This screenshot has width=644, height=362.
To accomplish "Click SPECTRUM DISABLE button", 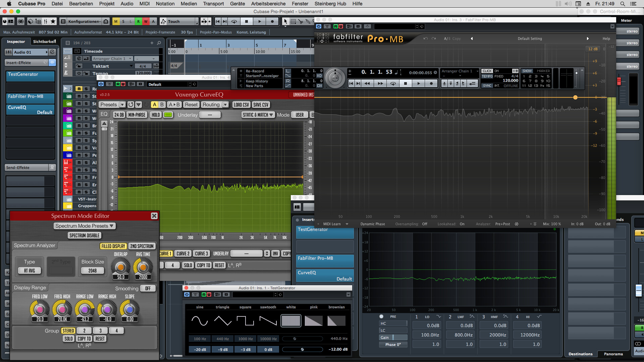I will pos(85,235).
